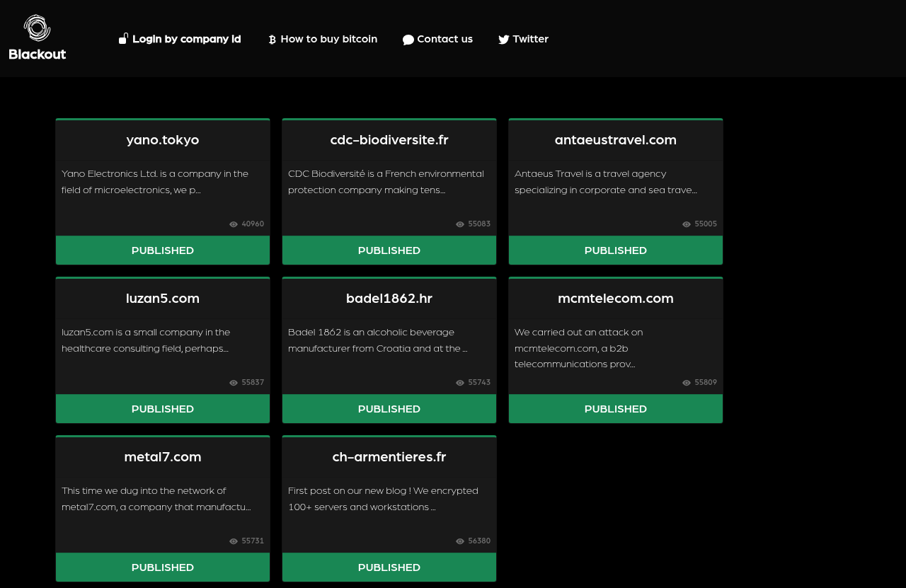Click the eye icon on metal7.com card
The width and height of the screenshot is (906, 588).
pyautogui.click(x=234, y=541)
